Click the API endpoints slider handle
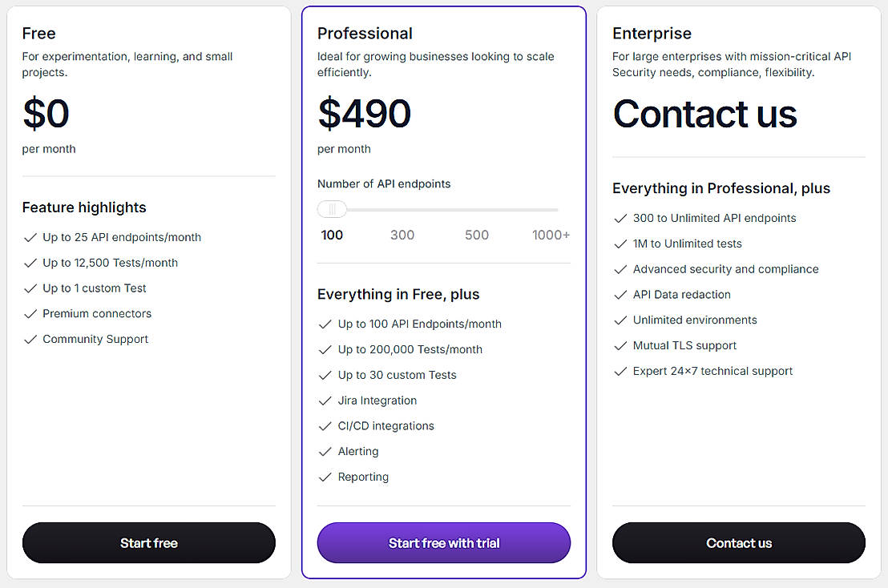This screenshot has height=588, width=888. coord(332,209)
